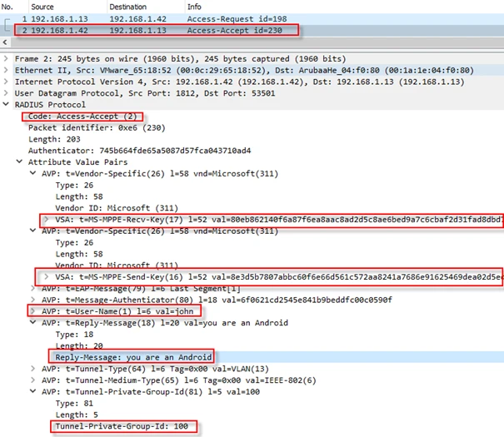Select packet 2 Access-Accept id=230 row
The height and width of the screenshot is (437, 504).
(125, 29)
